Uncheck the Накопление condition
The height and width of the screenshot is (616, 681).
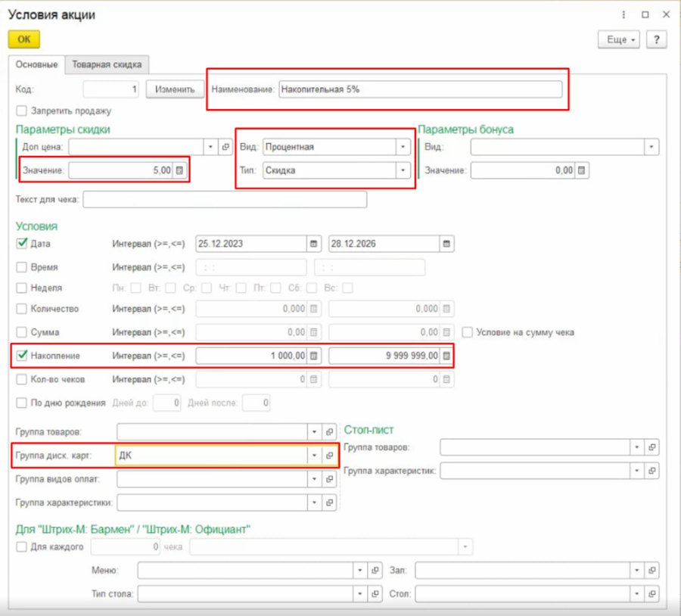tap(21, 356)
